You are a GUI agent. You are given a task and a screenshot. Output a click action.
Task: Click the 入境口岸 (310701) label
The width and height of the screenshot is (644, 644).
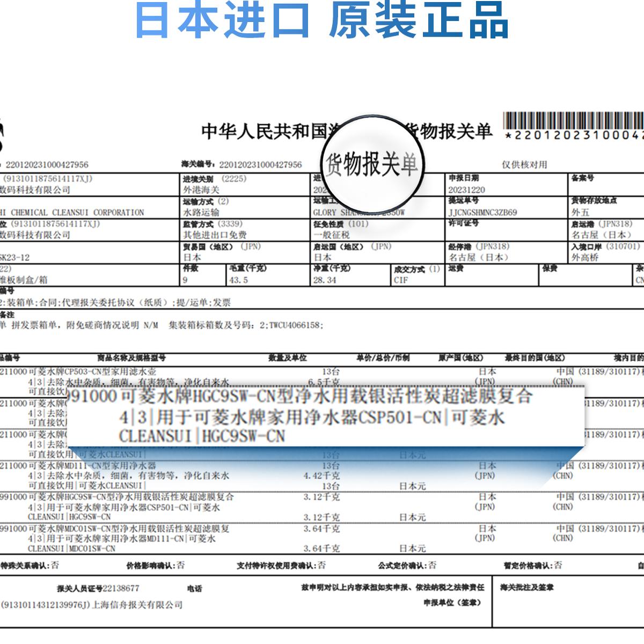[606, 246]
